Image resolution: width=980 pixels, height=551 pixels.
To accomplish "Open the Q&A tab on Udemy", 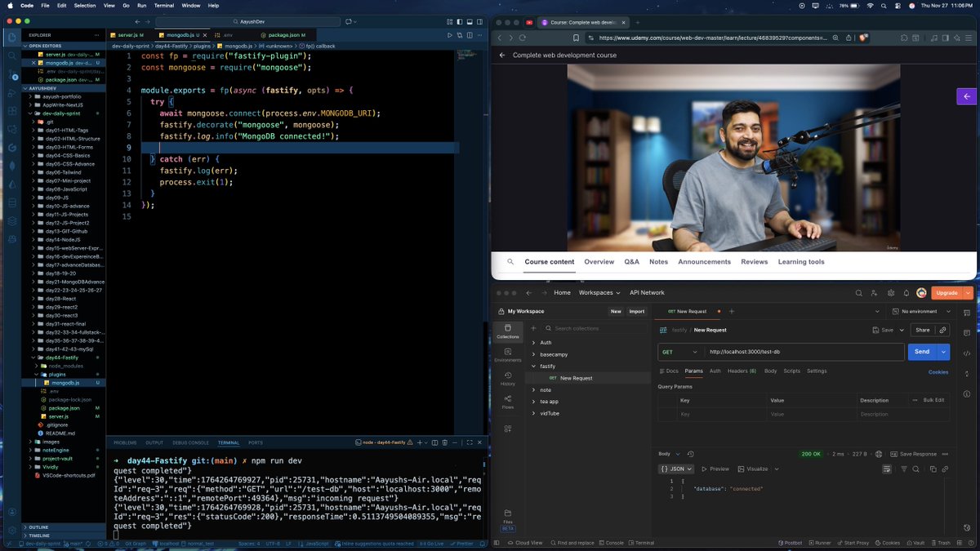I will coord(631,261).
